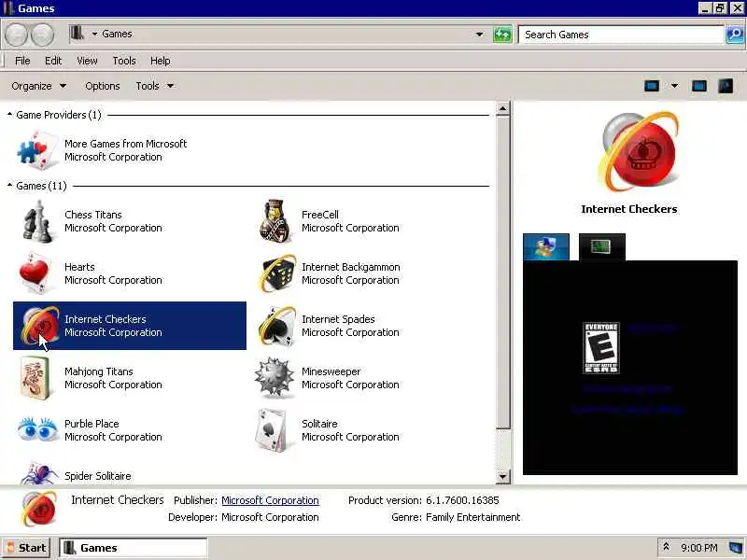Open the Edit menu

(x=53, y=61)
